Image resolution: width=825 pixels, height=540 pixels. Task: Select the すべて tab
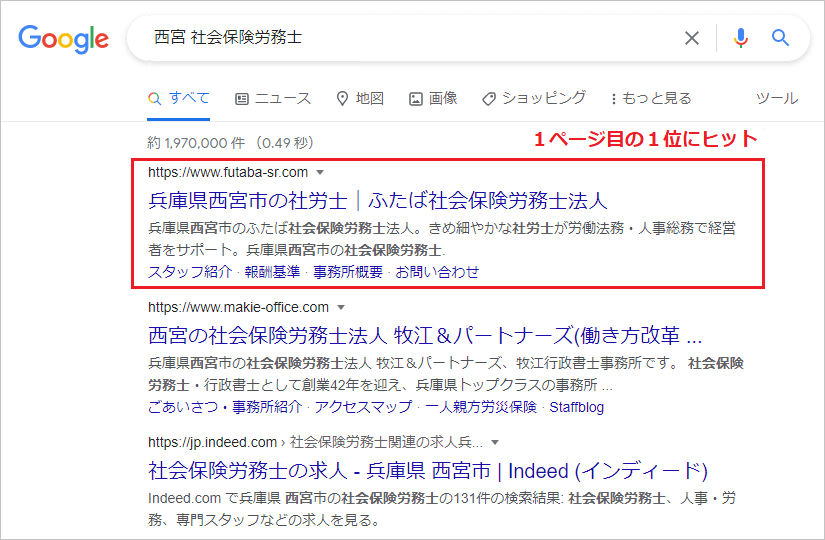point(179,98)
